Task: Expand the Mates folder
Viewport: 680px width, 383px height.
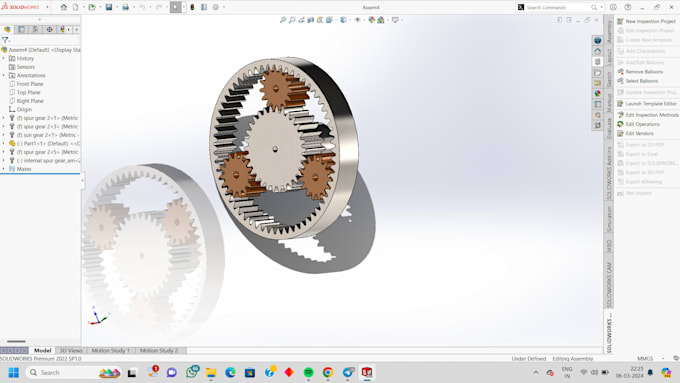Action: [4, 169]
